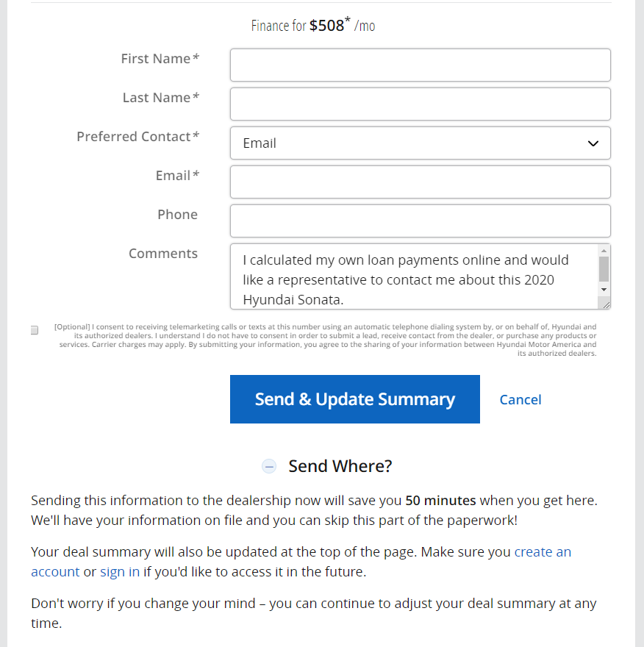Click the comments scrollbar thumb
The height and width of the screenshot is (647, 644).
click(x=604, y=269)
